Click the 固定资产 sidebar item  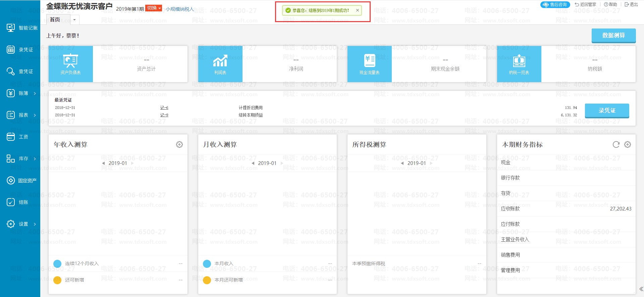21,180
